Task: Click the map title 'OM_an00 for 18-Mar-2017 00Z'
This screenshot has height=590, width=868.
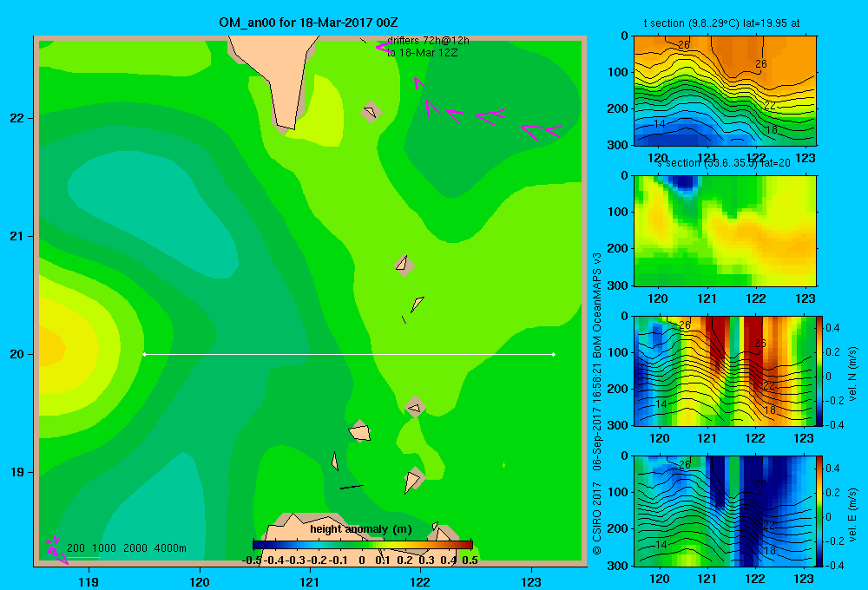Action: point(308,23)
